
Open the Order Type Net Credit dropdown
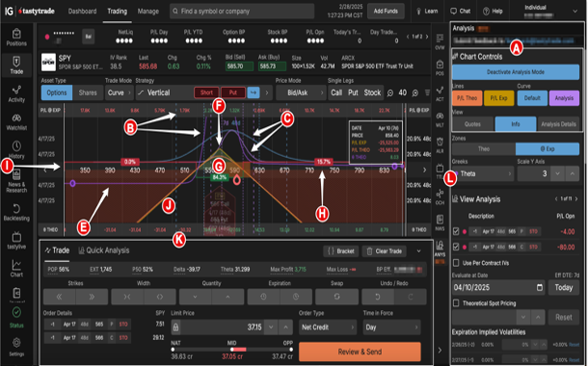328,327
